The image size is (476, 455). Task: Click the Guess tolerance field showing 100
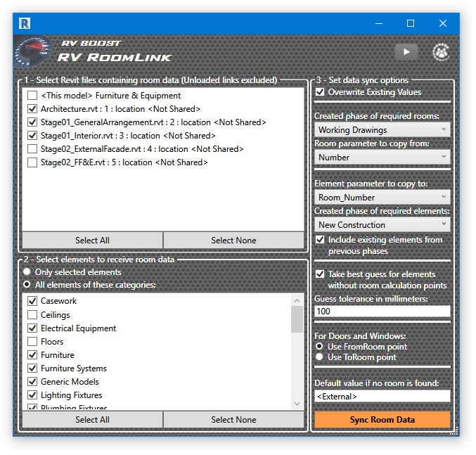[382, 311]
